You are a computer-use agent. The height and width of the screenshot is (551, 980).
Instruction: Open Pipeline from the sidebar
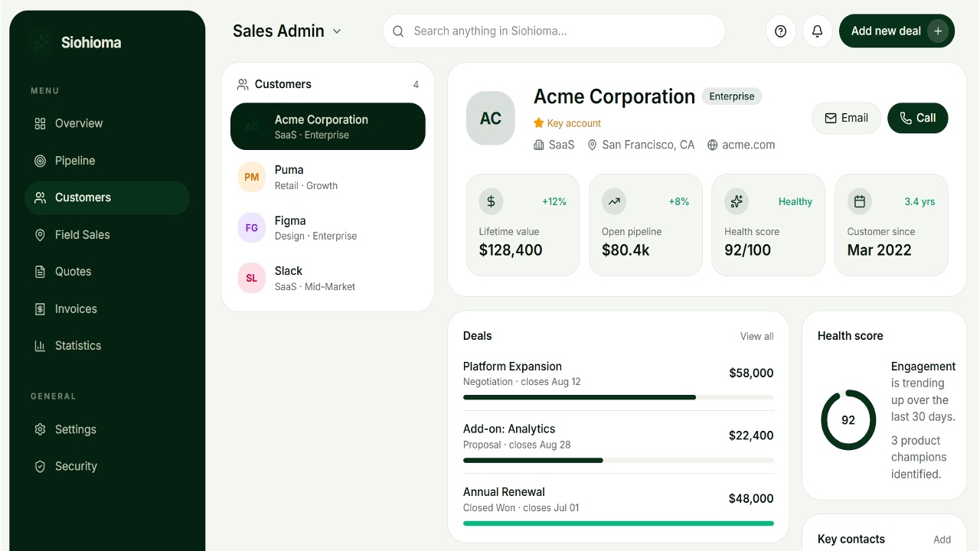(x=107, y=161)
